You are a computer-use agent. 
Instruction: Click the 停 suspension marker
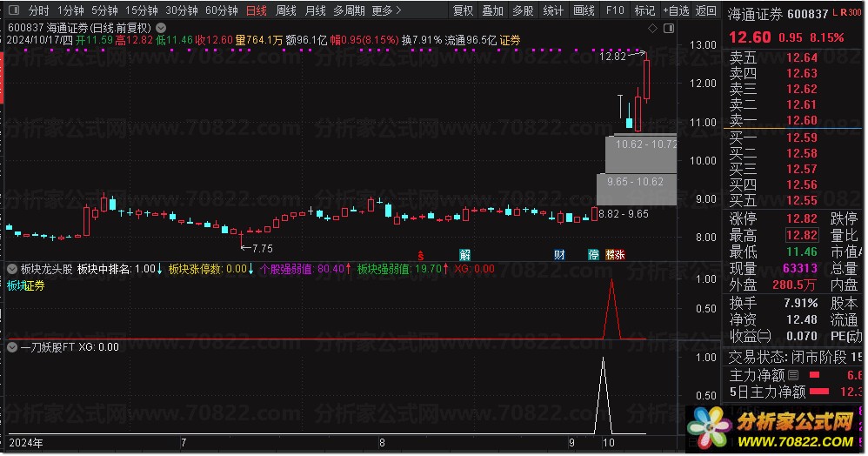point(593,255)
